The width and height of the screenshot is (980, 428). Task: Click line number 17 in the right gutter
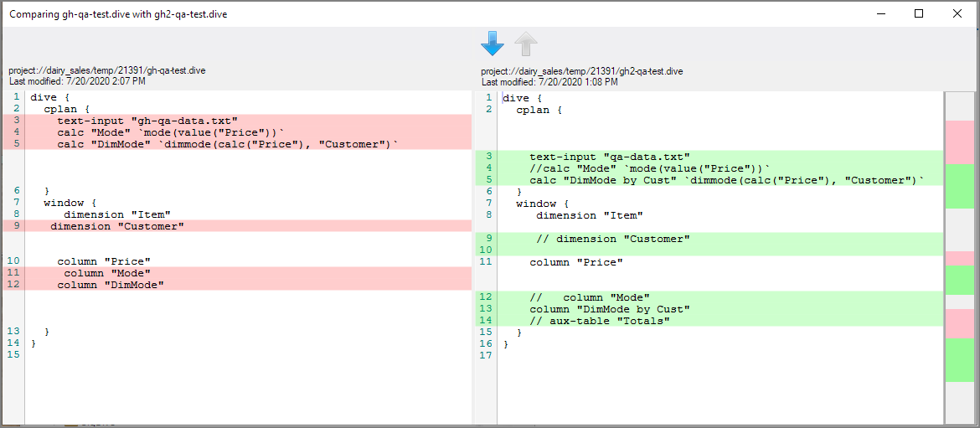486,356
